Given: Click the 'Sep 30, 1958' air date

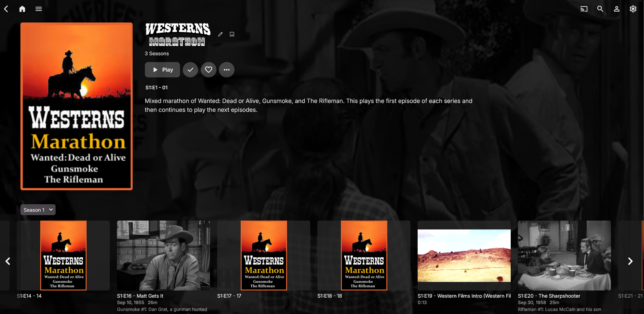Looking at the screenshot, I should (532, 302).
